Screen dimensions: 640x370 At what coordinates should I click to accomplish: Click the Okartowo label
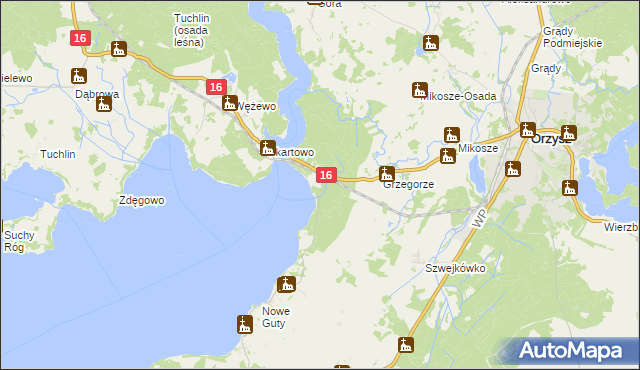(292, 153)
